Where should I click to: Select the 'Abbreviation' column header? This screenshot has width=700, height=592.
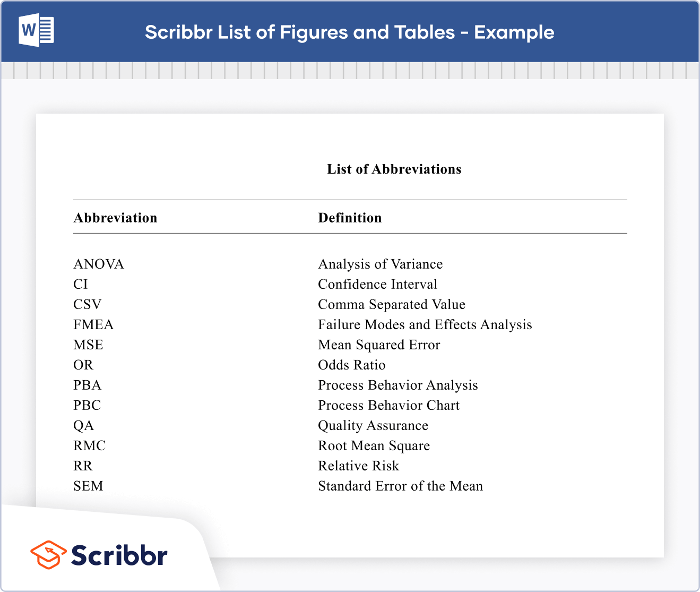pos(115,218)
